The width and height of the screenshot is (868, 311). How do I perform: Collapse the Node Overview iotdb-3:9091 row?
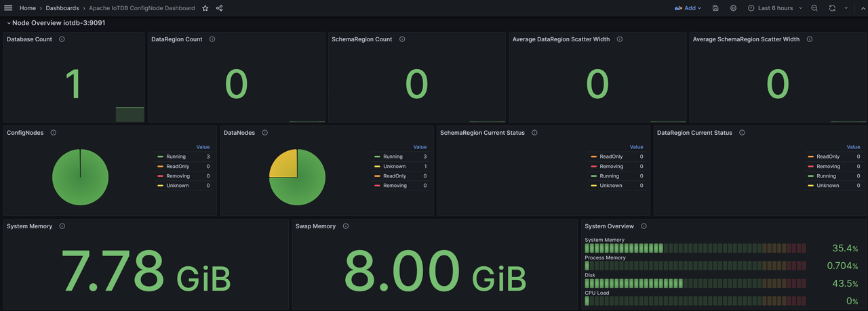9,23
